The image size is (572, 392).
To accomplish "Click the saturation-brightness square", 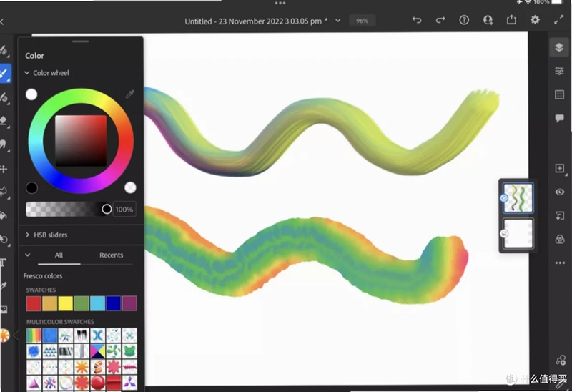I will pyautogui.click(x=81, y=140).
